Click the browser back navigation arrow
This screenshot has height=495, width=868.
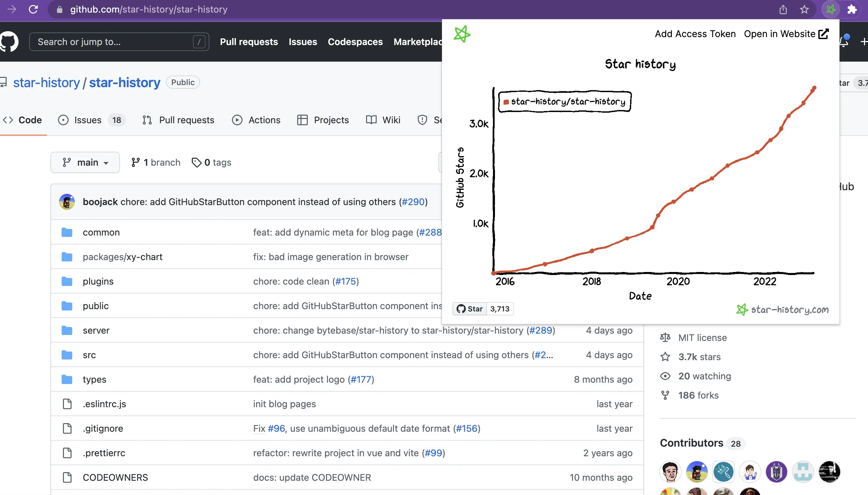click(x=11, y=10)
